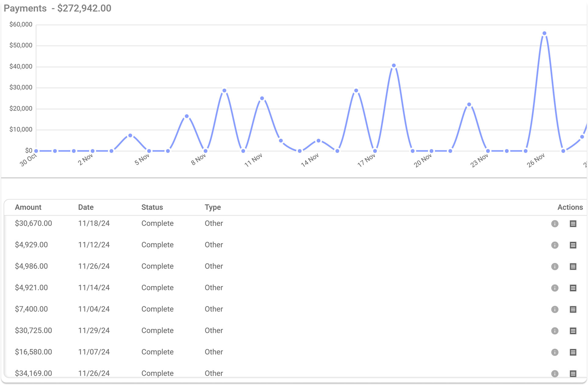The height and width of the screenshot is (385, 588).
Task: Open details list icon for $30,670.00 payment
Action: tap(573, 224)
